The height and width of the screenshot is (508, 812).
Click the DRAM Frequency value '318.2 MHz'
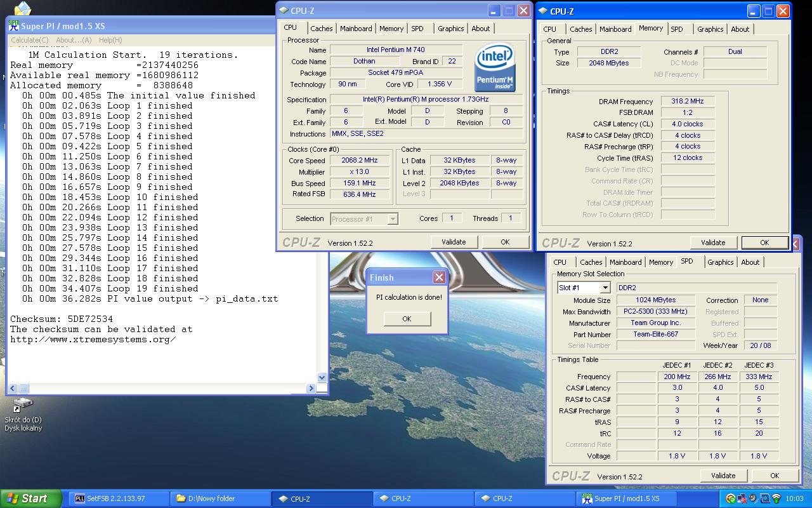pyautogui.click(x=688, y=102)
